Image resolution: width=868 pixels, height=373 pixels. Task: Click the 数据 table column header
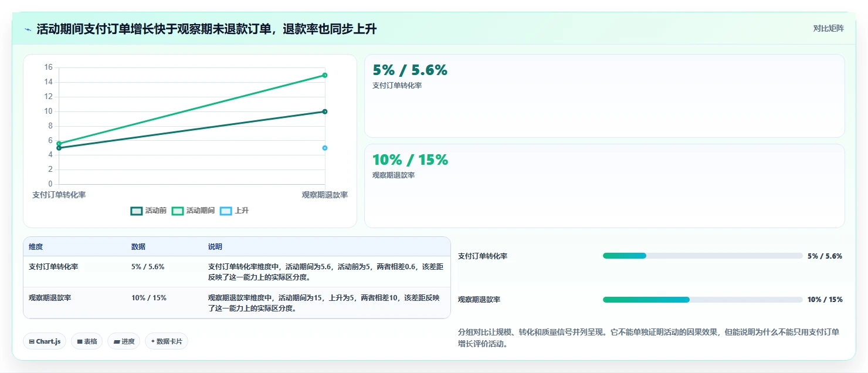138,247
